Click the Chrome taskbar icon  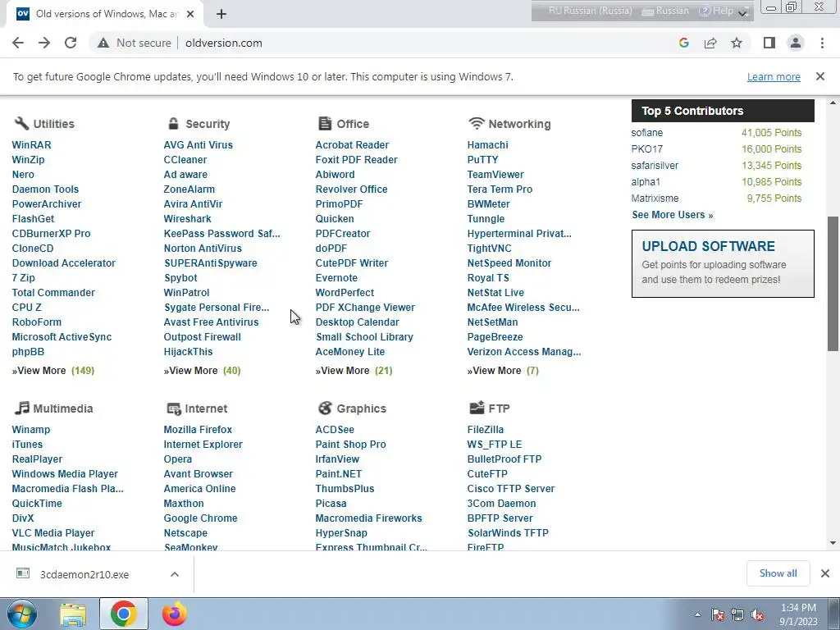click(124, 614)
